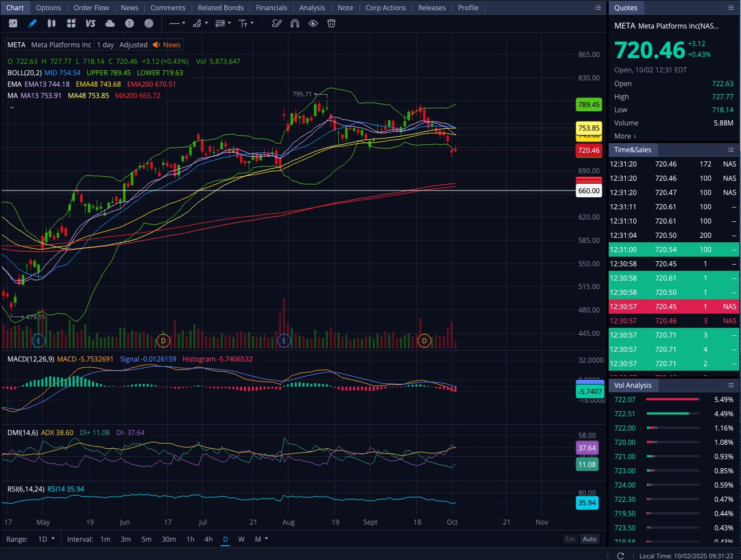
Task: Select the 30m interval
Action: [169, 539]
